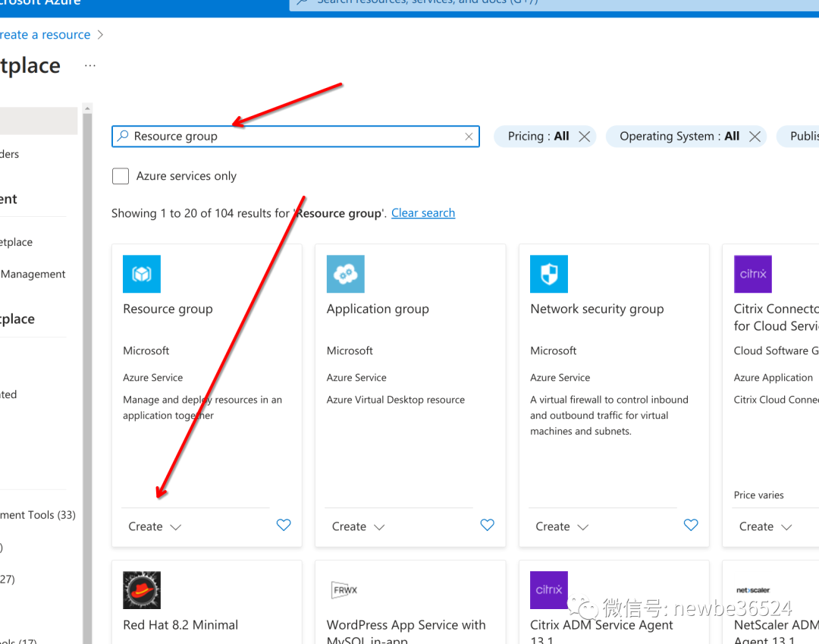Favorite Application group with heart icon
This screenshot has width=819, height=644.
(x=488, y=525)
